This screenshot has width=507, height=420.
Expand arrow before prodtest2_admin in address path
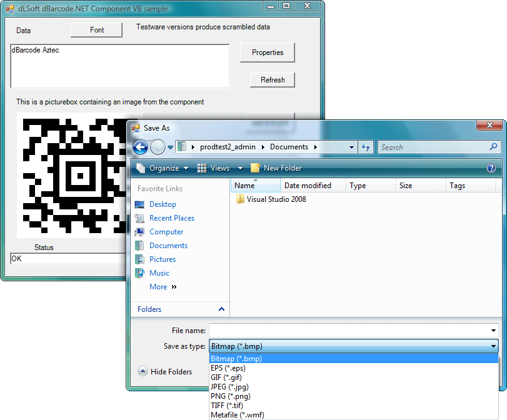pos(193,147)
